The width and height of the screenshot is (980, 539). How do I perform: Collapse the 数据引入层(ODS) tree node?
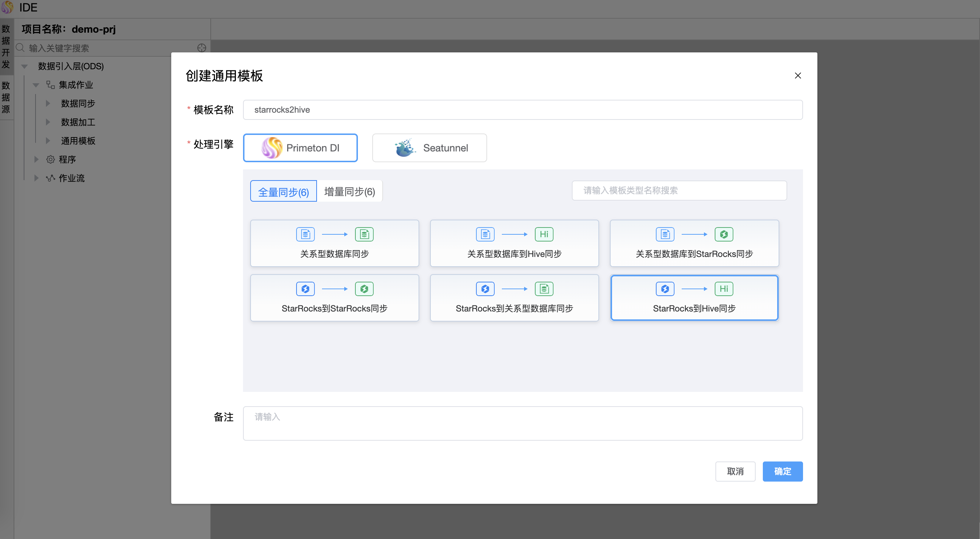point(25,66)
